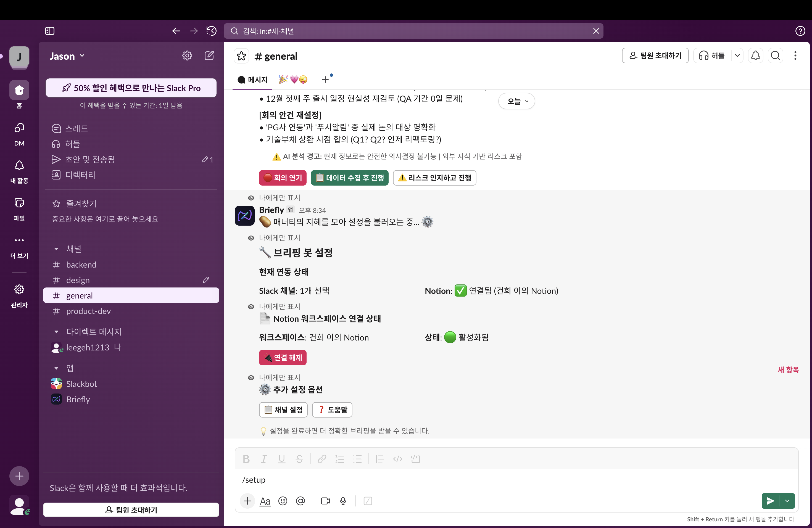Star the general channel

[242, 56]
